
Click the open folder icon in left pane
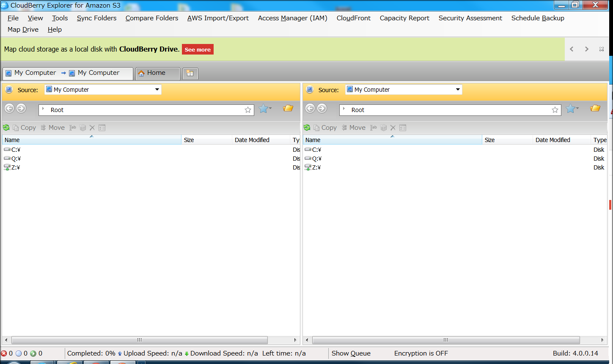(x=288, y=109)
